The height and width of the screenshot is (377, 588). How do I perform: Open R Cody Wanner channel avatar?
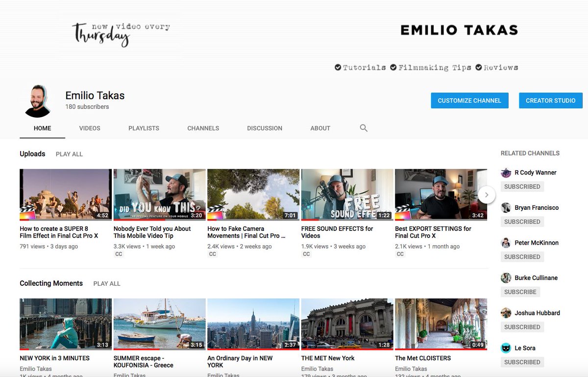[x=506, y=173]
